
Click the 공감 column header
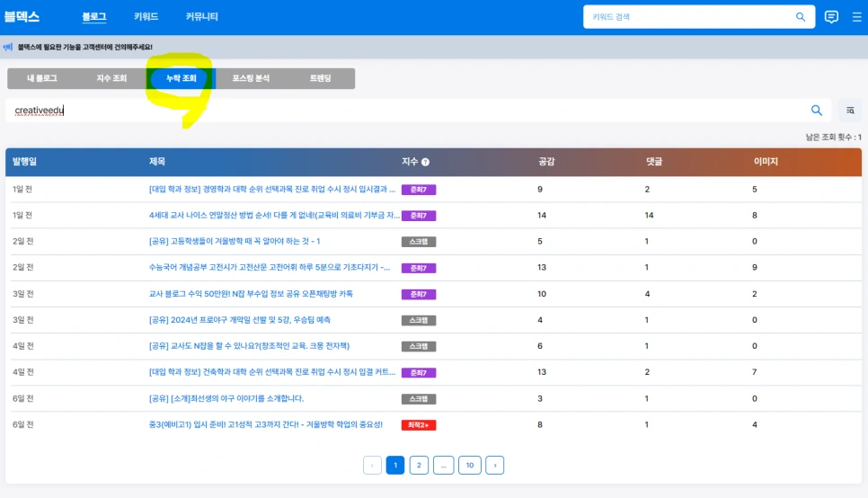546,161
